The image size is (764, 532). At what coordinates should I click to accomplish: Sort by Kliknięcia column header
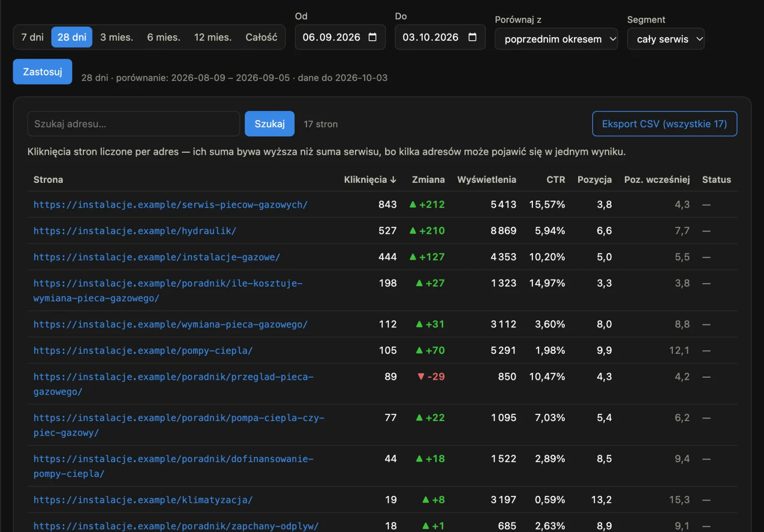pyautogui.click(x=370, y=180)
